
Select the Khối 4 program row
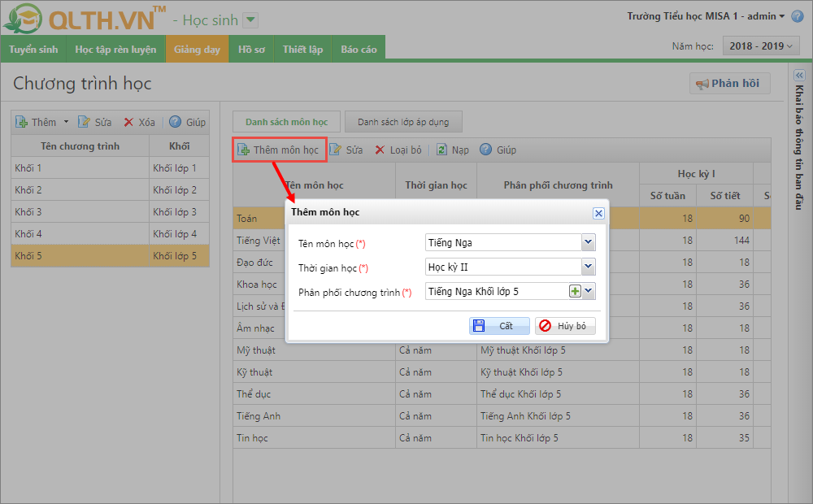pyautogui.click(x=110, y=234)
